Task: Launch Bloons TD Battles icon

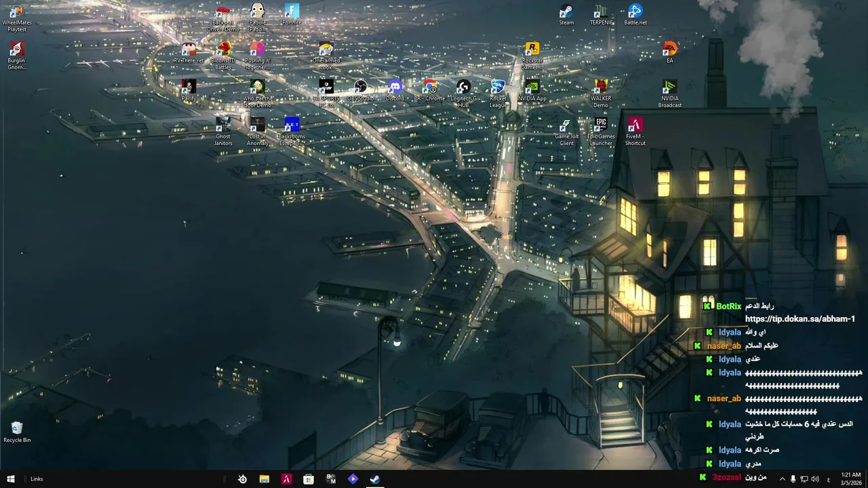Action: [223, 56]
